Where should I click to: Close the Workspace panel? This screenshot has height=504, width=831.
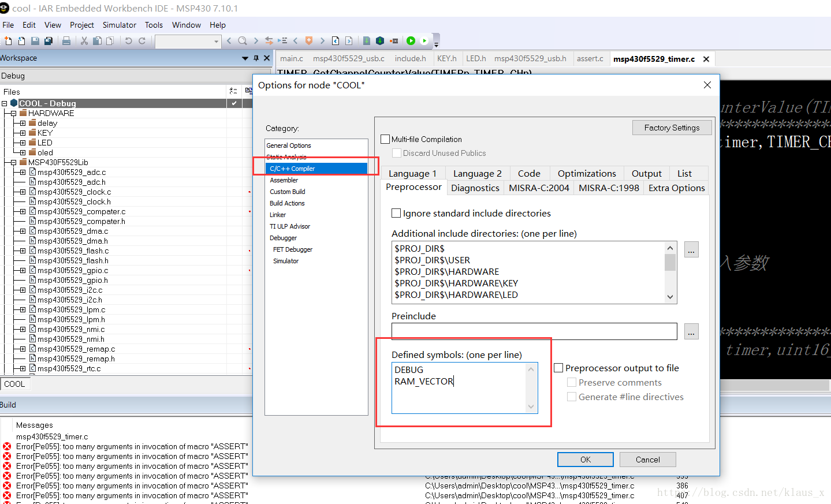[x=267, y=58]
